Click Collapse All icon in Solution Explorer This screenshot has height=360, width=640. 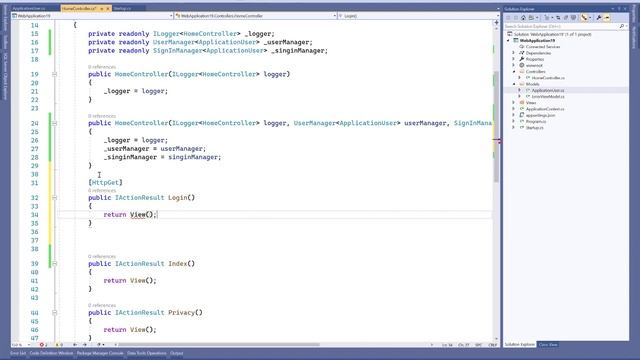point(566,18)
